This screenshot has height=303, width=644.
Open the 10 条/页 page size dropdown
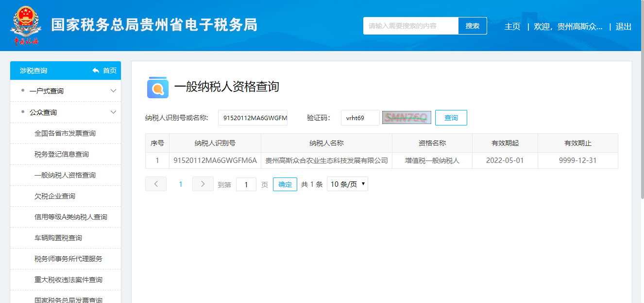pos(347,184)
